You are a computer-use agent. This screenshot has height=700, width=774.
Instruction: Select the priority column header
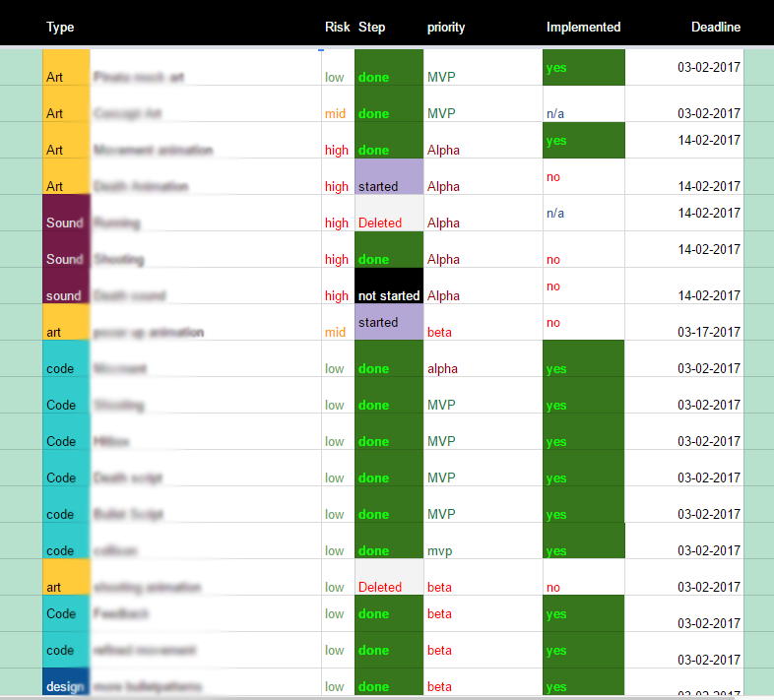[446, 28]
